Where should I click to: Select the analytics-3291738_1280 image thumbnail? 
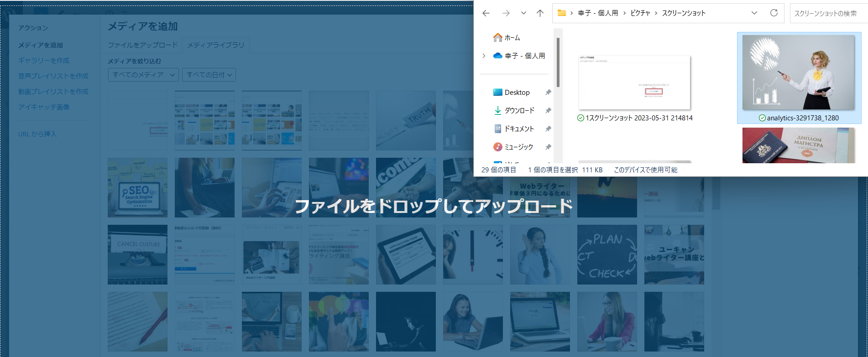pyautogui.click(x=798, y=72)
